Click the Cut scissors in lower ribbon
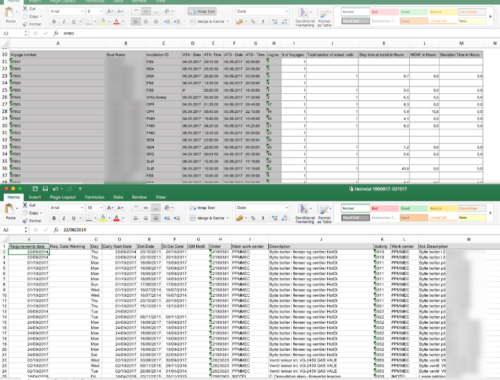The width and height of the screenshot is (500, 380). 25,205
